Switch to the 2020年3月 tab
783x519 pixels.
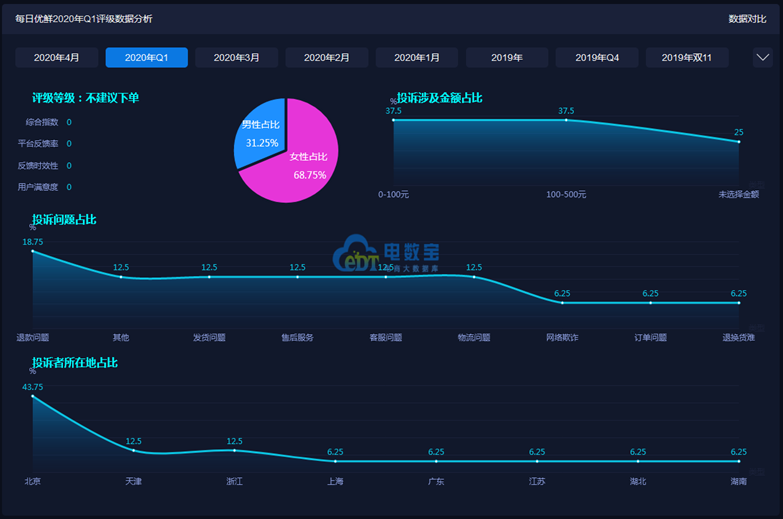(x=237, y=57)
